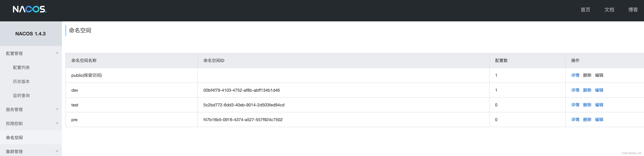This screenshot has width=644, height=156.
Task: Edit the dev namespace
Action: point(599,90)
